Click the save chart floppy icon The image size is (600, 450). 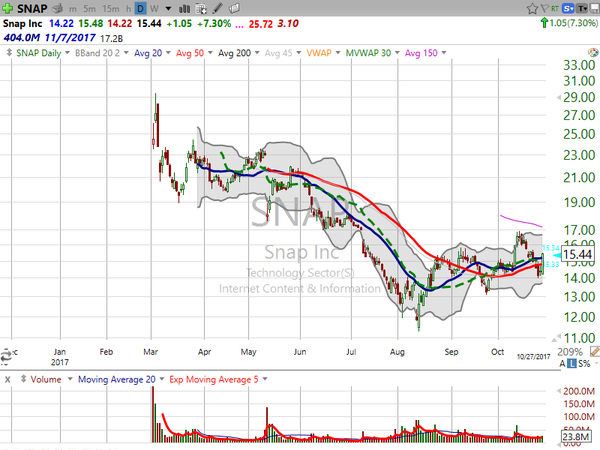click(595, 8)
